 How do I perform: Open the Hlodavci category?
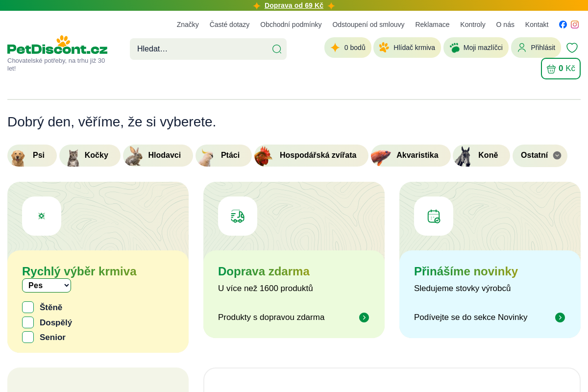(x=158, y=155)
